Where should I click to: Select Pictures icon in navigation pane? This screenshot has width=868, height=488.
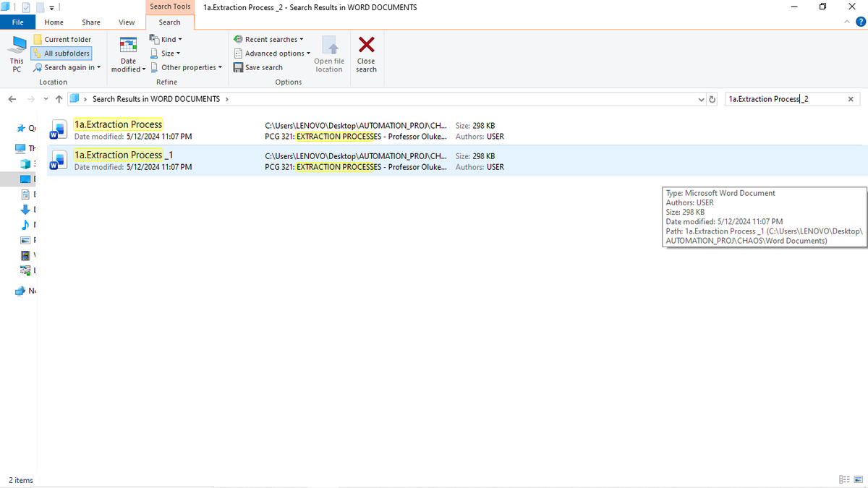coord(26,240)
